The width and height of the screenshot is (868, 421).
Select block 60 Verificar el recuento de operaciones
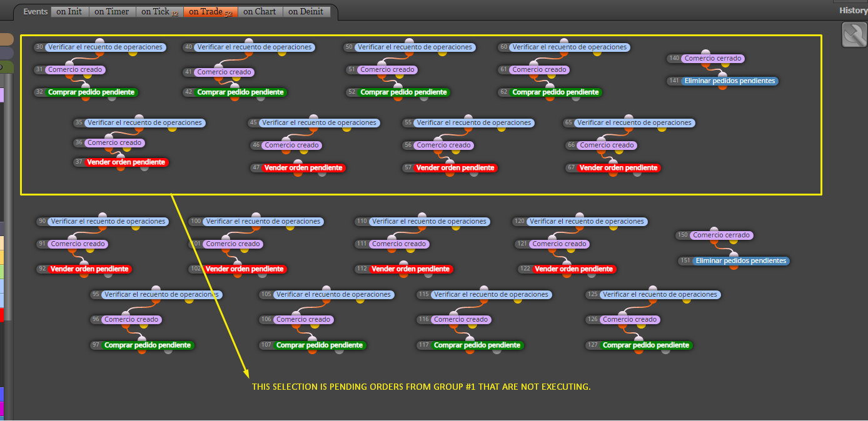tap(563, 47)
